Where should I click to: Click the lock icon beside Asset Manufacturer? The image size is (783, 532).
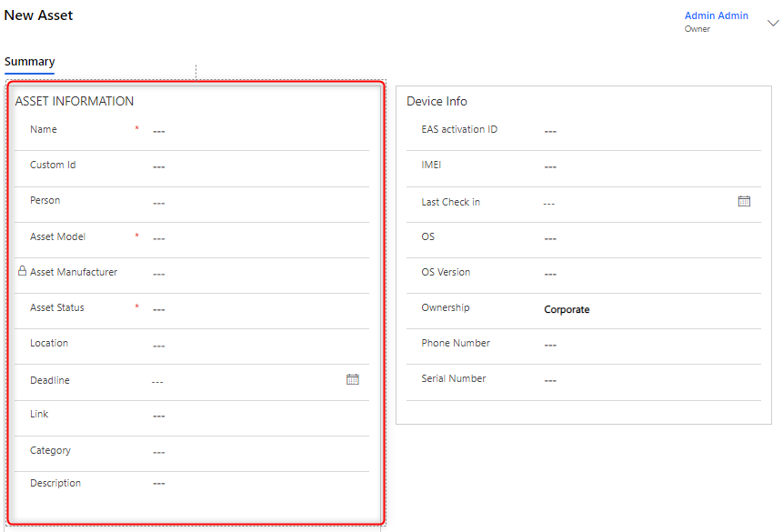(23, 271)
